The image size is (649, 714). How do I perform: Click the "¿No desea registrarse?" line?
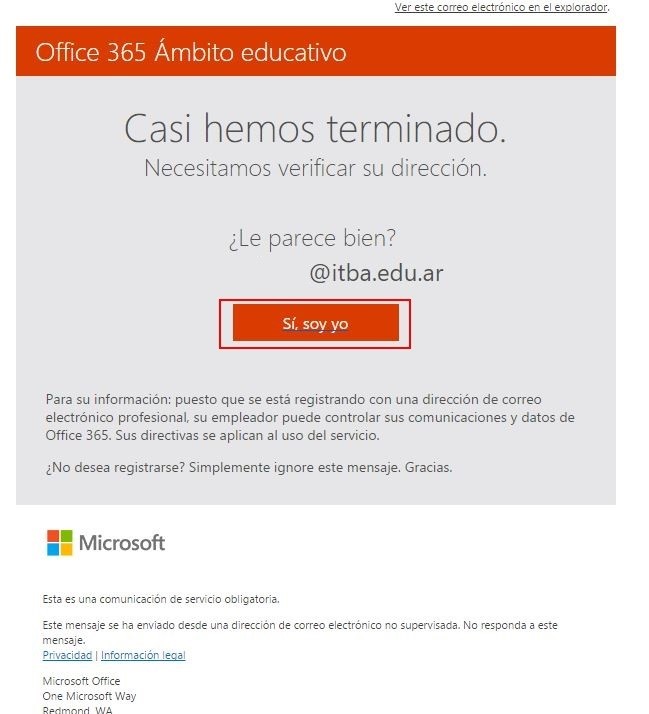[249, 468]
